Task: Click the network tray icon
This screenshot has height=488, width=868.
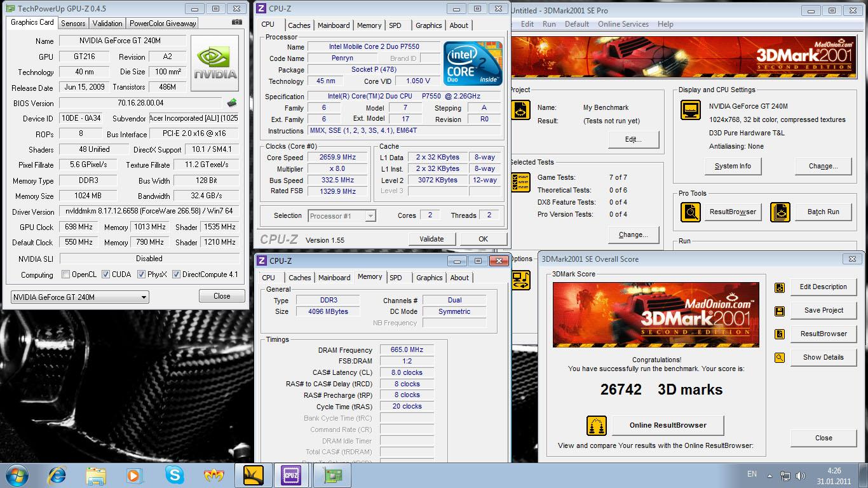Action: 785,475
